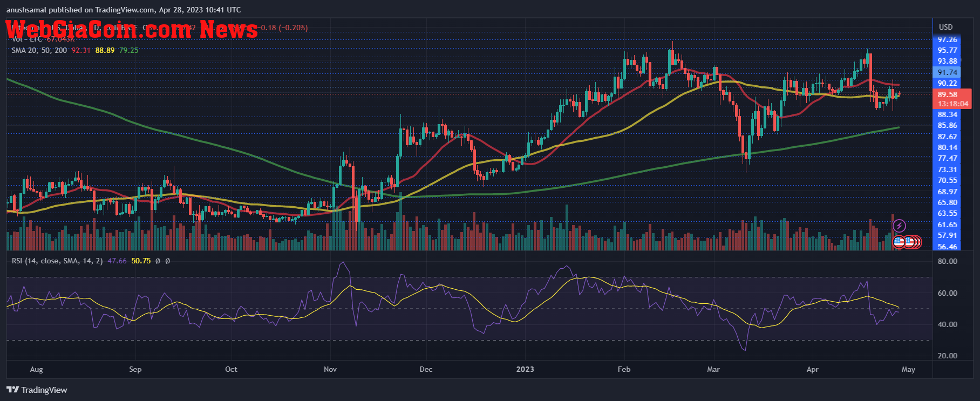
Task: Open the USD currency selector
Action: click(x=945, y=27)
